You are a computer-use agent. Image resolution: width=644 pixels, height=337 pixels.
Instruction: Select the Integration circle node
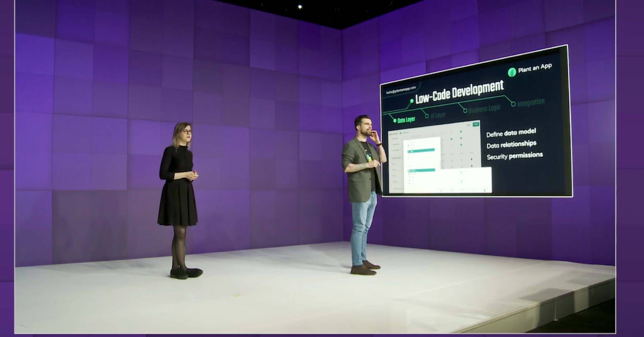click(x=513, y=104)
